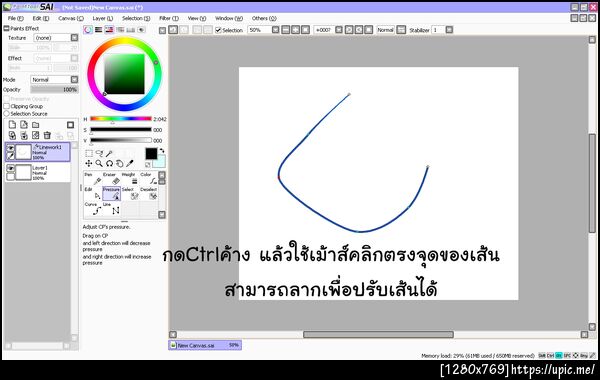Toggle the Paints Effect panel checkbox
Viewport: 600px width, 380px height.
(6, 28)
